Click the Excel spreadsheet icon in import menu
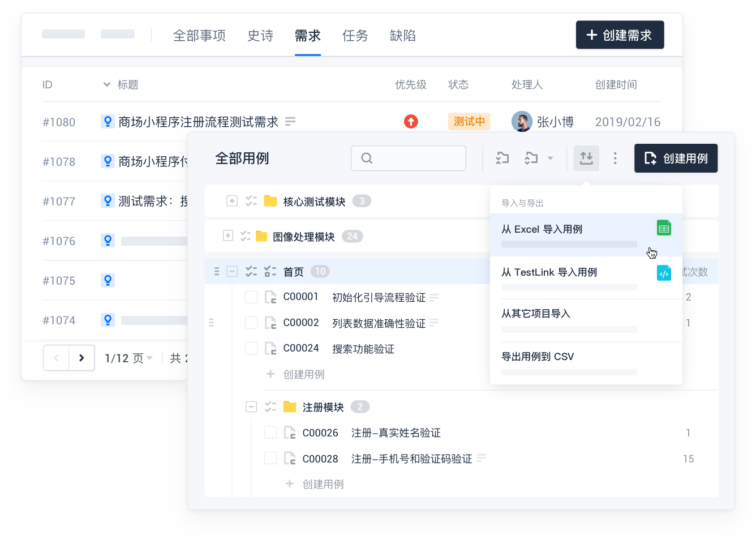The height and width of the screenshot is (540, 756). 664,229
